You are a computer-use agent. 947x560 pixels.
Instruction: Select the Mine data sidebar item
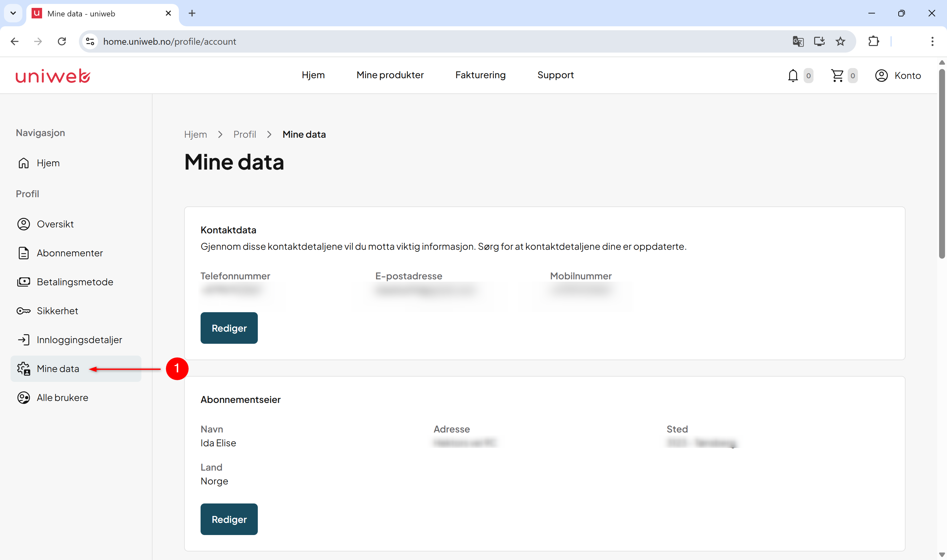point(76,369)
